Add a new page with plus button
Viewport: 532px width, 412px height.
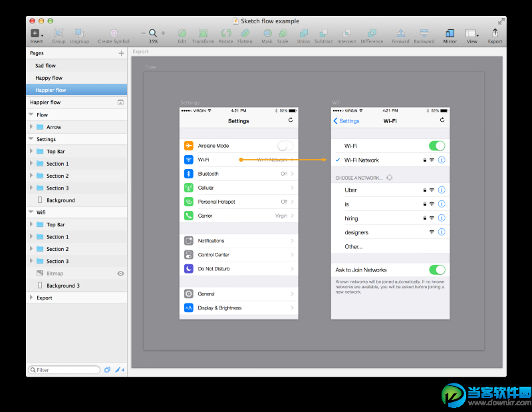(x=121, y=53)
